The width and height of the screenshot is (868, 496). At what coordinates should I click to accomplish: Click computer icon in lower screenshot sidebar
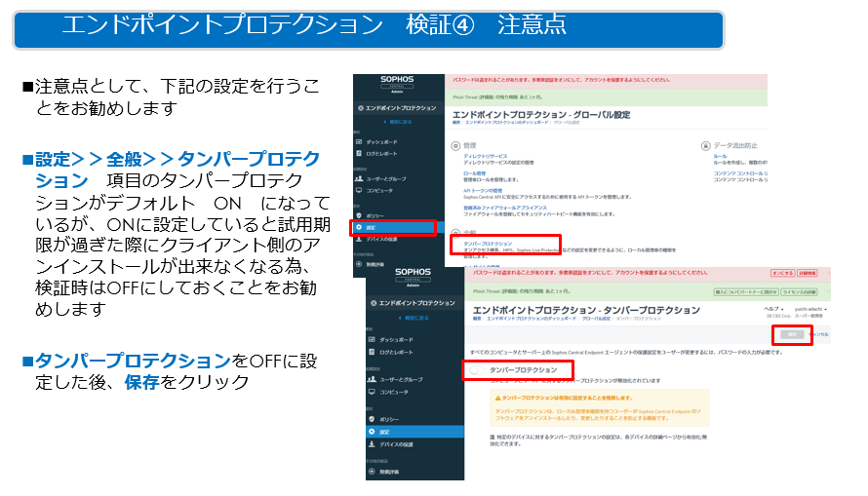pyautogui.click(x=372, y=392)
